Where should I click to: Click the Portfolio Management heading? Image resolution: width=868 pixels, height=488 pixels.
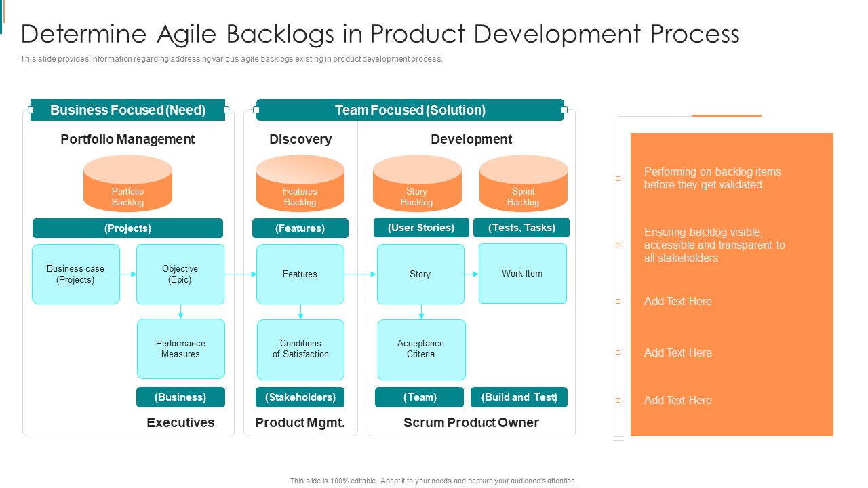click(127, 139)
